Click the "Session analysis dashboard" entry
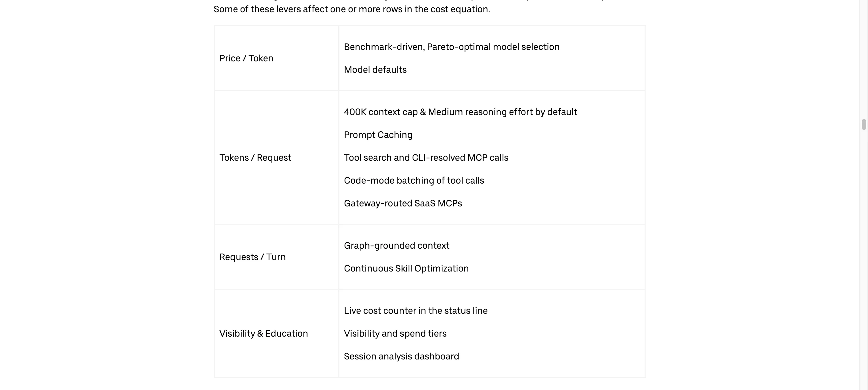868x390 pixels. [401, 356]
